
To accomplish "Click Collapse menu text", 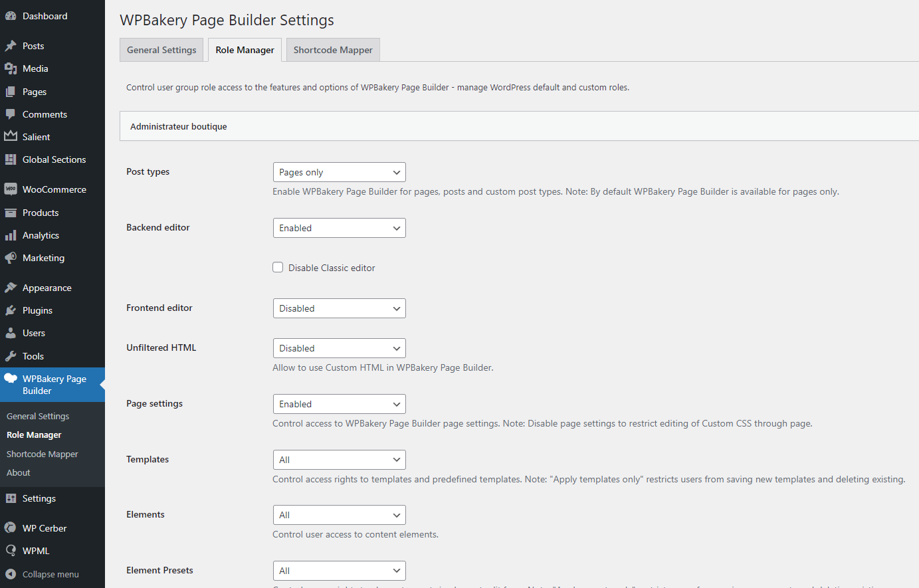I will click(51, 574).
